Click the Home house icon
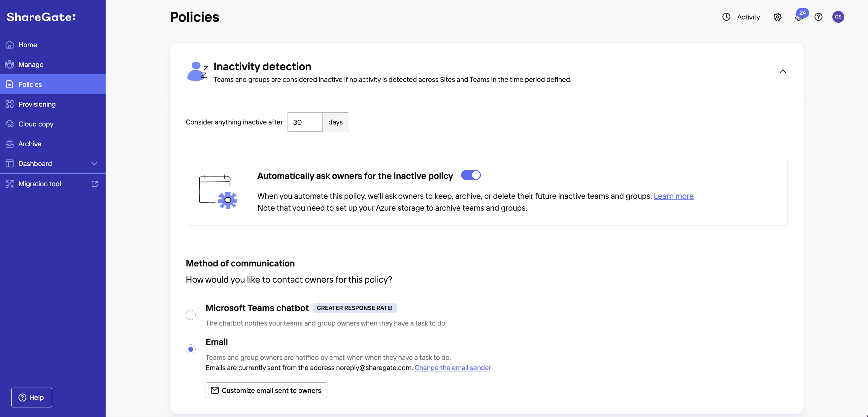 (x=10, y=45)
